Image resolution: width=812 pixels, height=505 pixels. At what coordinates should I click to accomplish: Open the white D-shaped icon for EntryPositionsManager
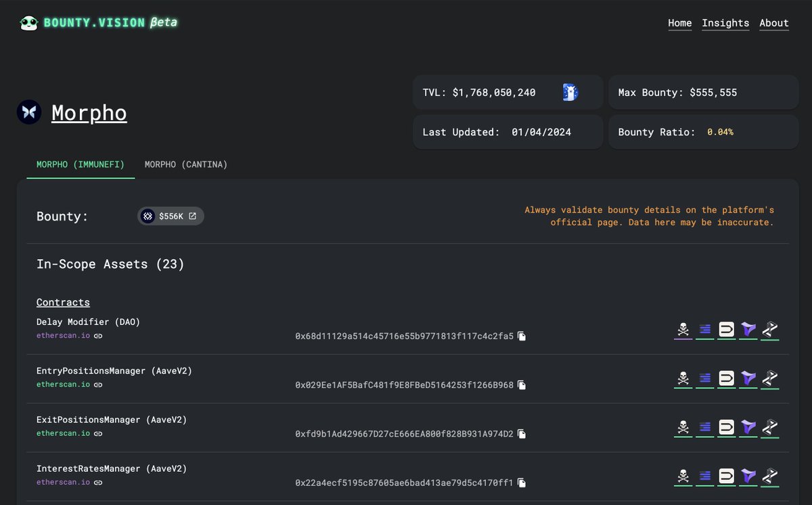pyautogui.click(x=727, y=378)
